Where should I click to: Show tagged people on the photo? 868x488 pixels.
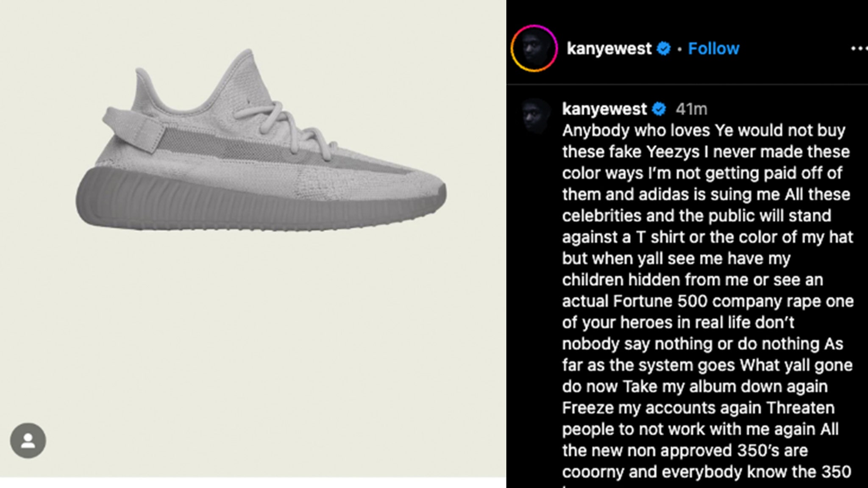[28, 441]
